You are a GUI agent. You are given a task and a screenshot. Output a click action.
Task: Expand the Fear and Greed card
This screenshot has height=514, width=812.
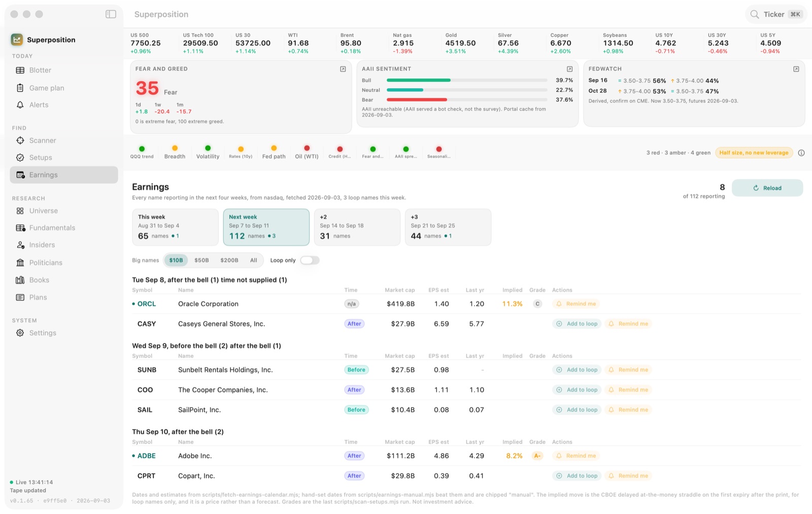343,69
